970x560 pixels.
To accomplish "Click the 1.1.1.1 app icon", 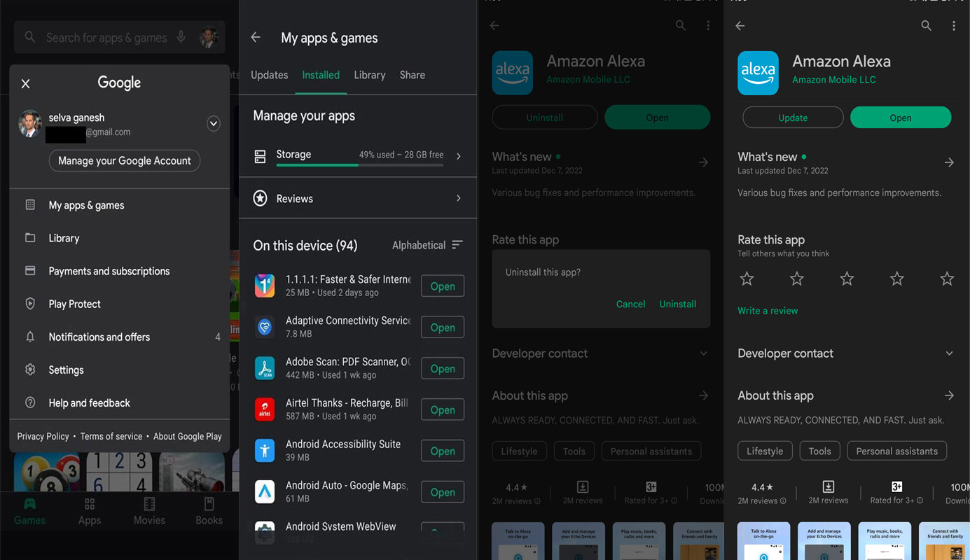I will click(x=265, y=286).
